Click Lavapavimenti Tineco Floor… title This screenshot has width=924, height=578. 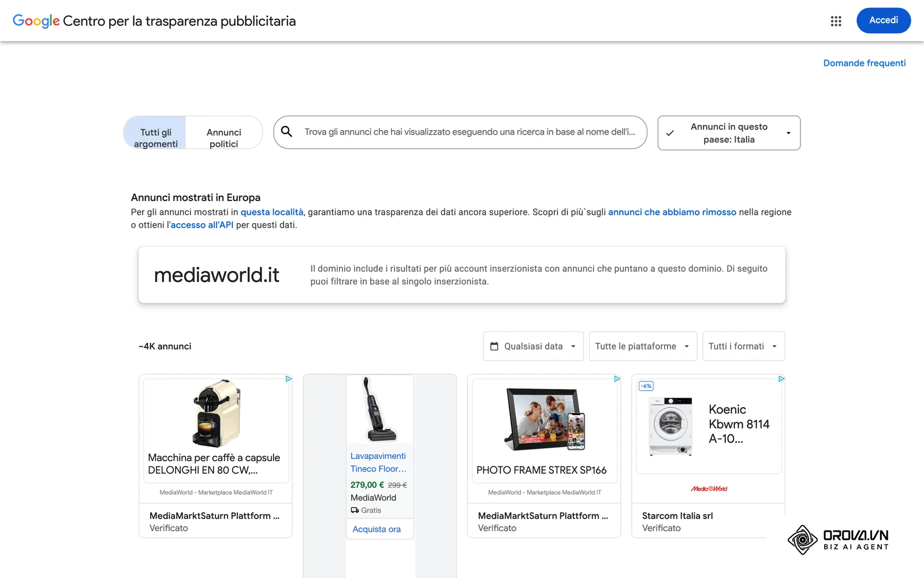378,462
